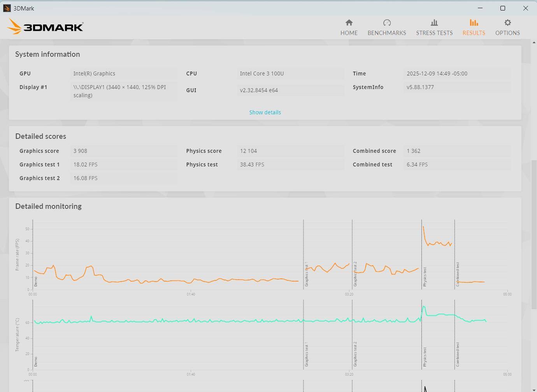Click Graphics test 2 marker in temperature chart

(x=355, y=354)
